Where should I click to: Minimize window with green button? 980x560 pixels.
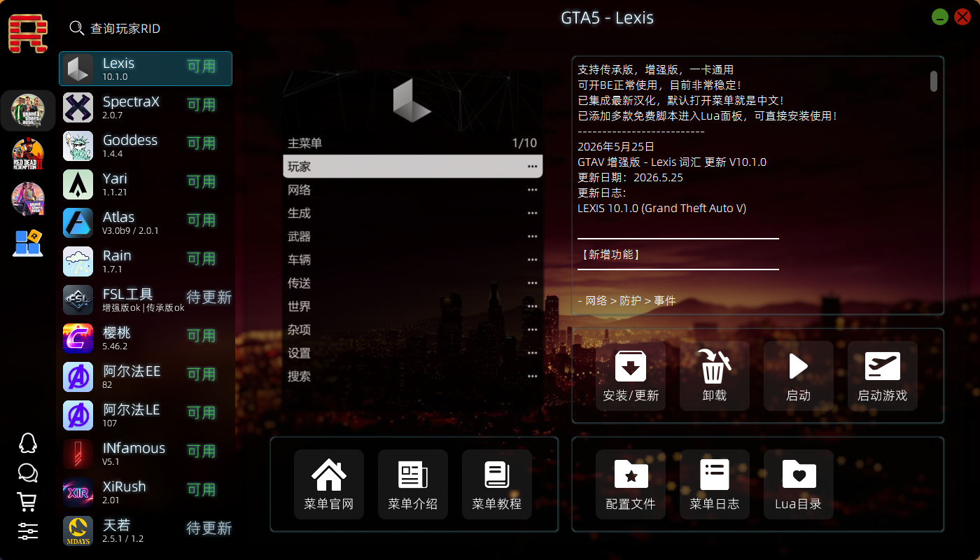point(940,17)
